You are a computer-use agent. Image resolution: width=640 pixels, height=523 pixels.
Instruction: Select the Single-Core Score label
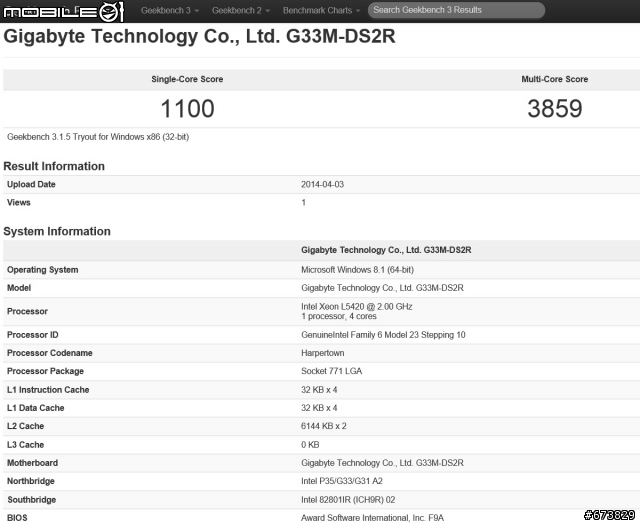pos(187,79)
